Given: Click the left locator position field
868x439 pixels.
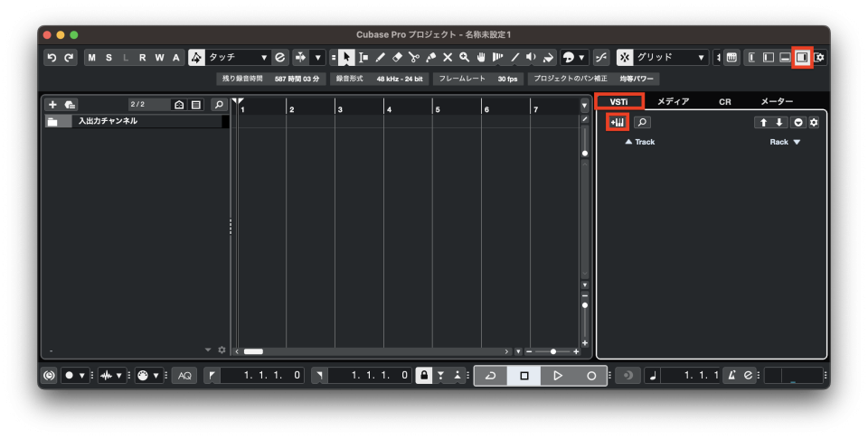Looking at the screenshot, I should [261, 376].
